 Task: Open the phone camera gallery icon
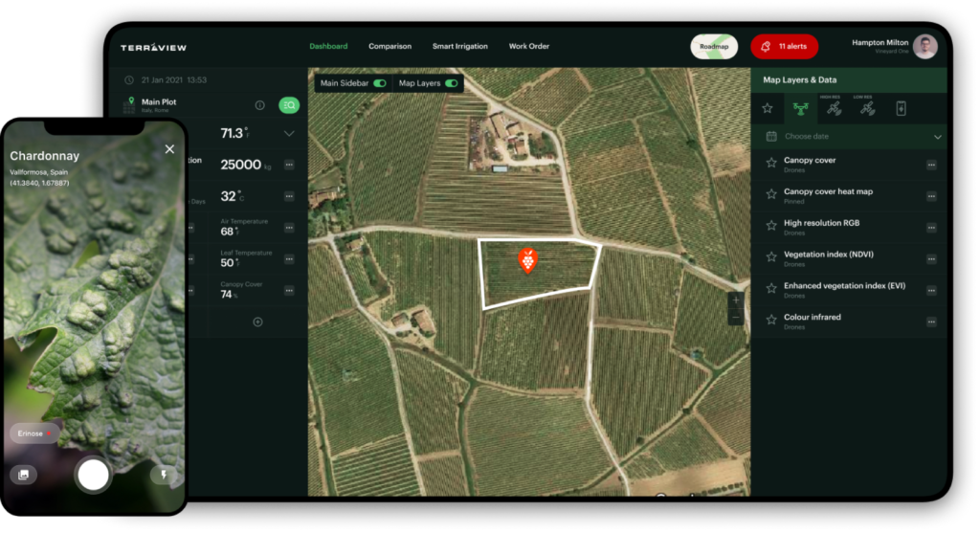point(24,474)
